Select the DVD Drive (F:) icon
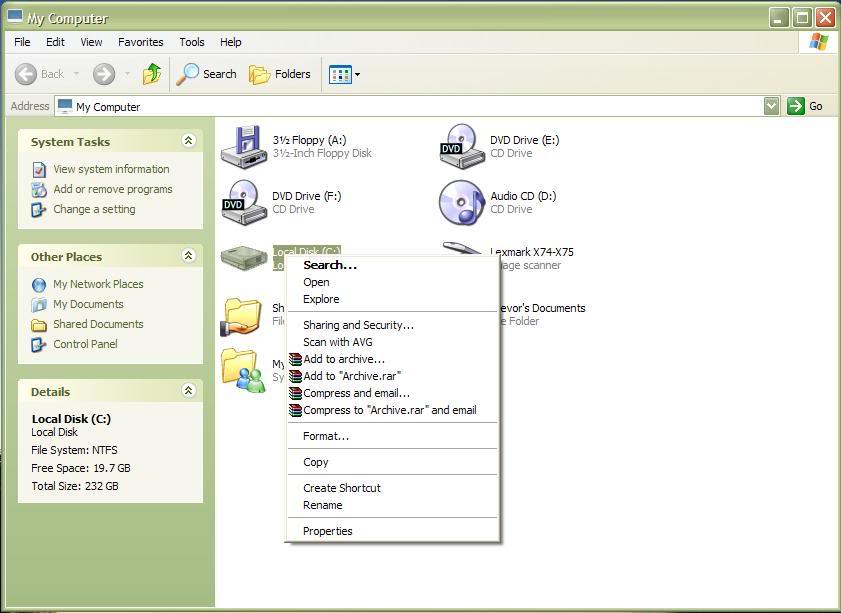This screenshot has height=613, width=841. point(243,202)
